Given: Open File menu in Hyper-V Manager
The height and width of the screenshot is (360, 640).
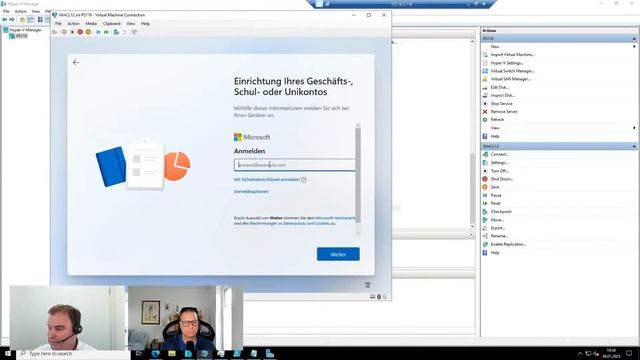Looking at the screenshot, I should click(6, 11).
